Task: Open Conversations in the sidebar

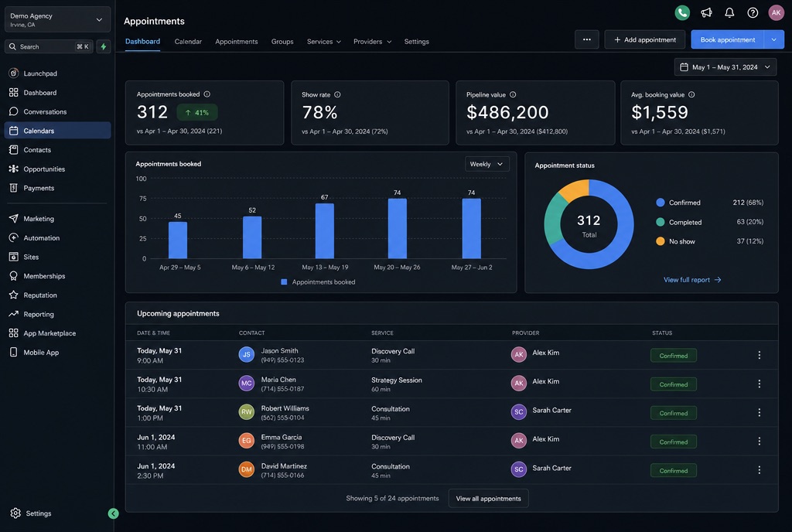Action: click(45, 111)
